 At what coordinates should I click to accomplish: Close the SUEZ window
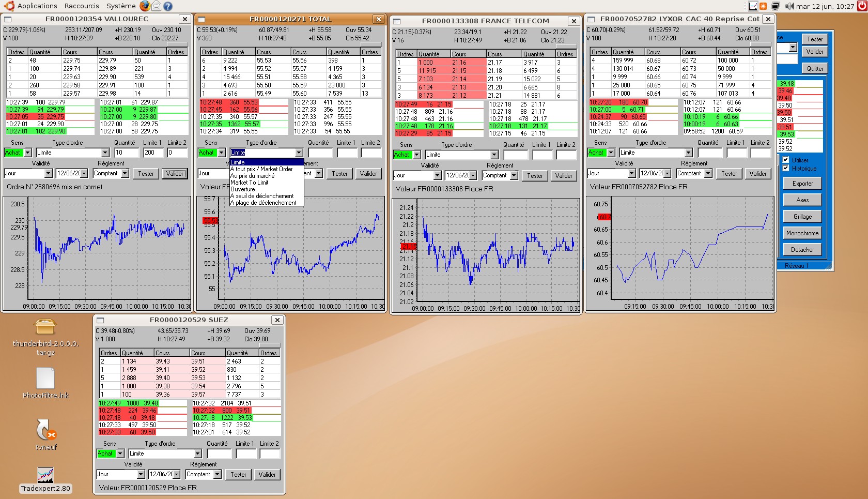(277, 320)
